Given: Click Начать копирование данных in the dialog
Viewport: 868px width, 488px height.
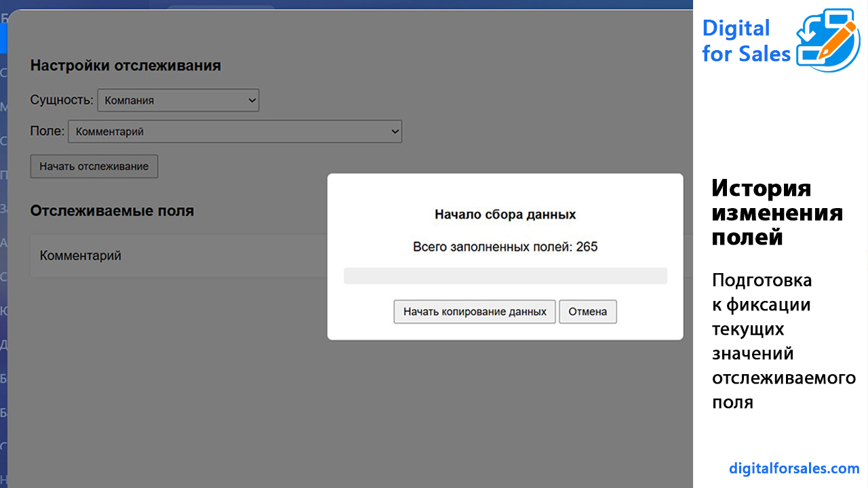Looking at the screenshot, I should (x=475, y=312).
